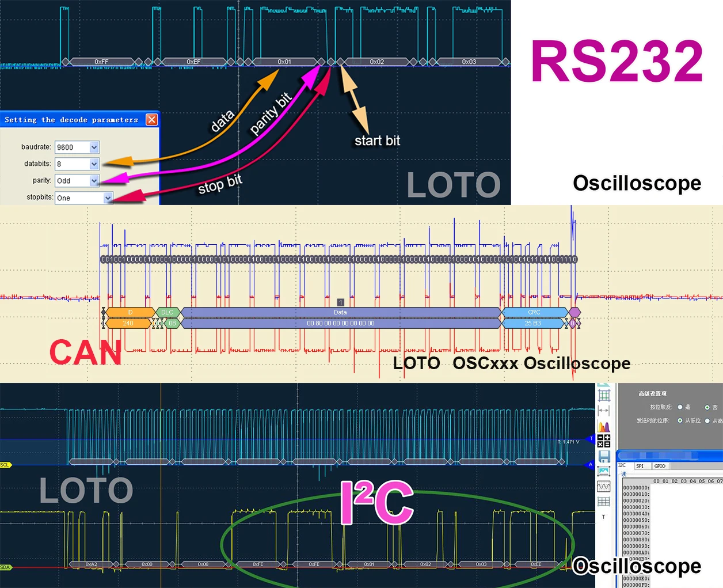Screen dimensions: 723x588
Task: Click the 0x02 decoded RS232 byte
Action: pos(376,62)
